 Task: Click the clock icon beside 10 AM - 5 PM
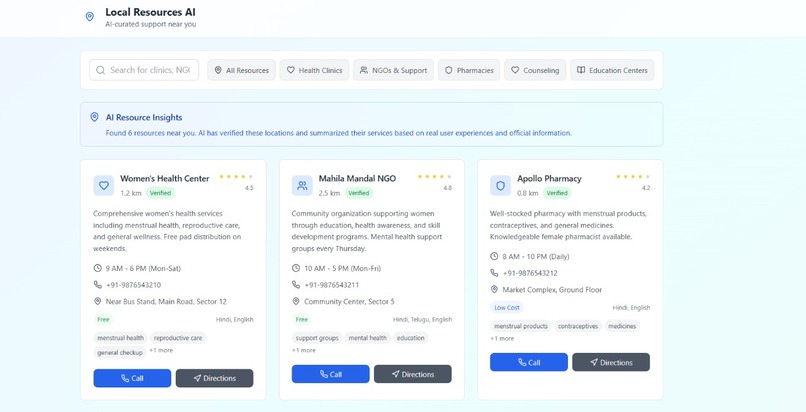point(296,268)
